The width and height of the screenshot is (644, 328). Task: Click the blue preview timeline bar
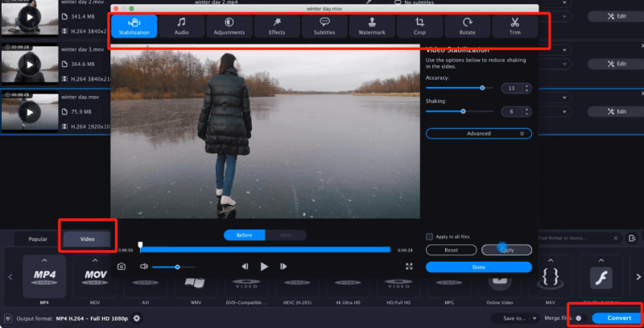pos(265,250)
